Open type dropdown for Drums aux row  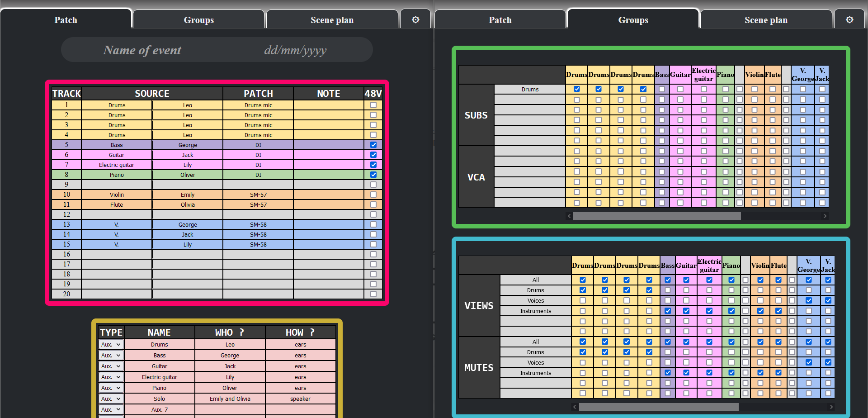point(111,345)
